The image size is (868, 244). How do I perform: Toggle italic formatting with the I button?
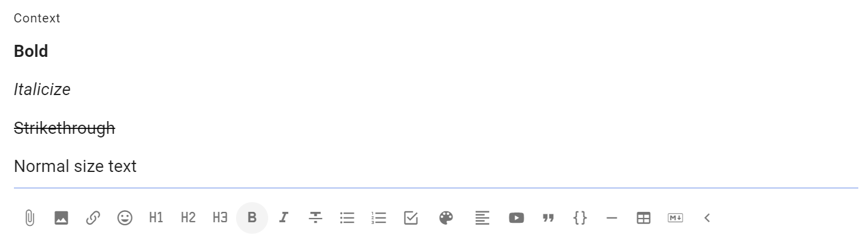coord(283,218)
